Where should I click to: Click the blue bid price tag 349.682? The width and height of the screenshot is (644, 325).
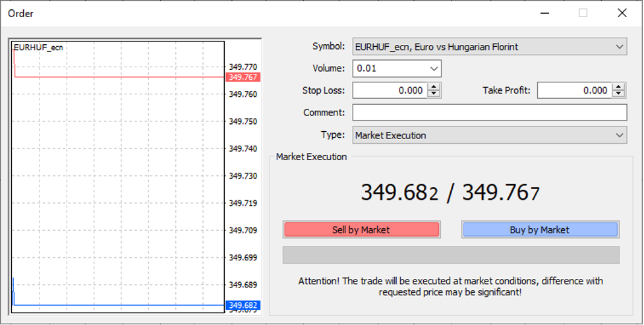(x=243, y=305)
